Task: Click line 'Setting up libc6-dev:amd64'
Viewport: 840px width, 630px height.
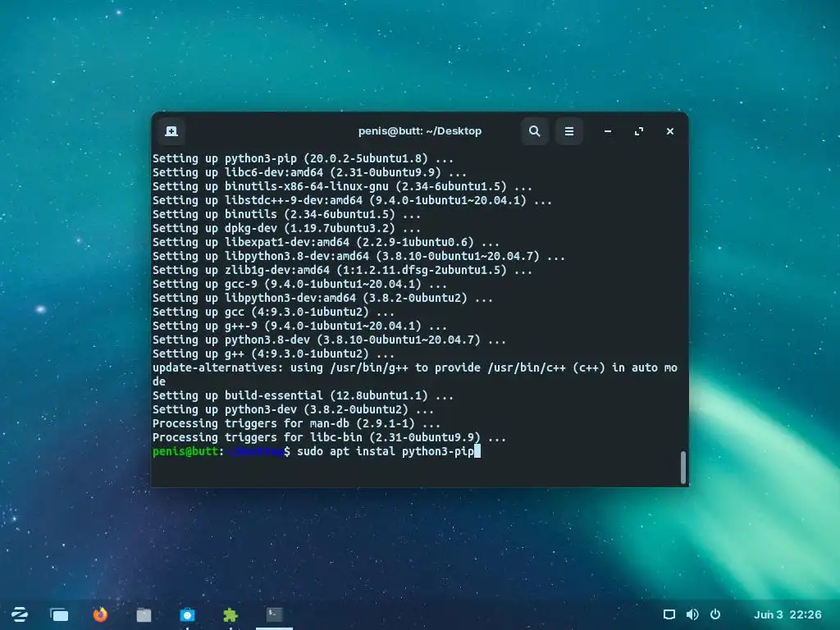Action: [309, 172]
